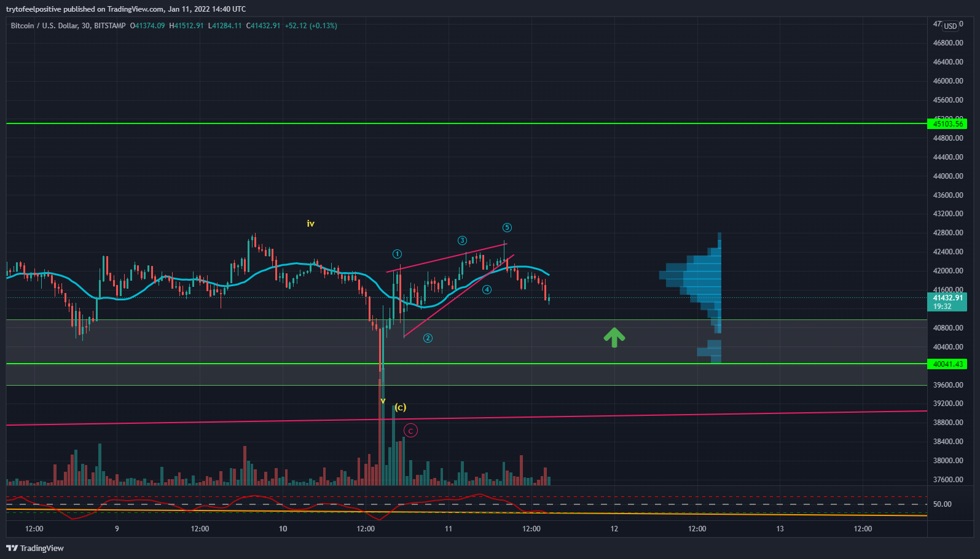Select the circled wave 4 label
This screenshot has height=559, width=980.
coord(487,289)
